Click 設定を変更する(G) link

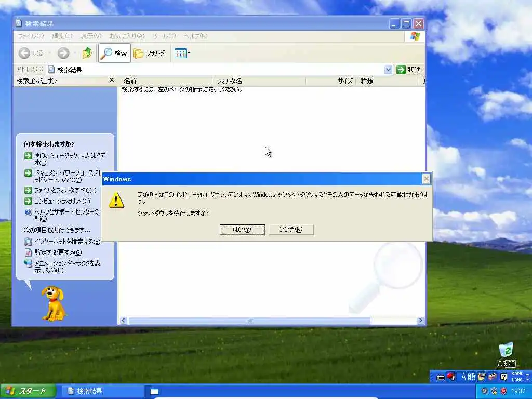click(x=53, y=252)
